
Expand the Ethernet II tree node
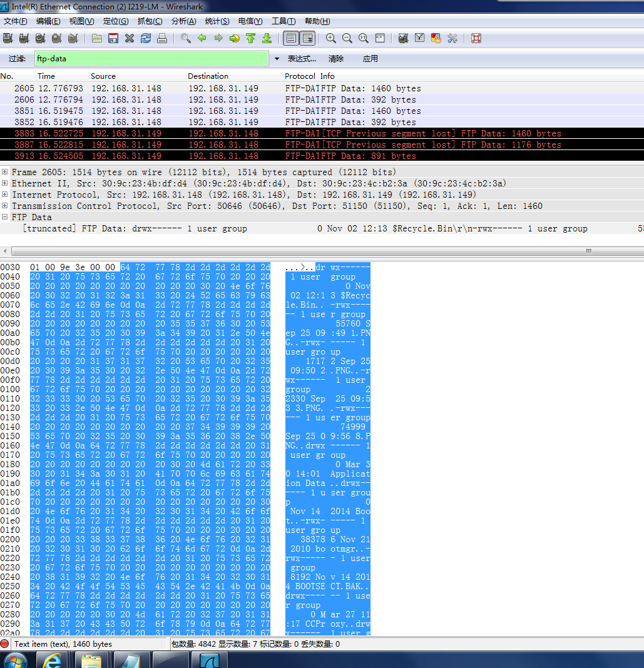[x=4, y=183]
